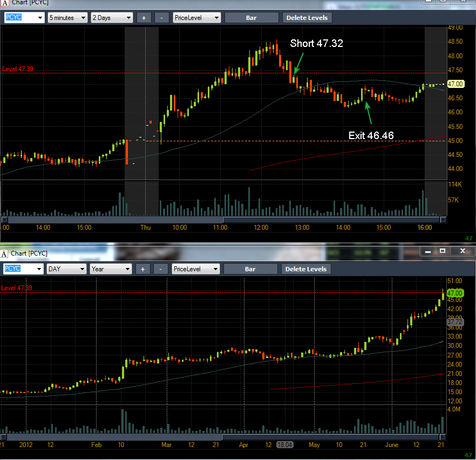Click the 16:00 label on top time axis
The width and height of the screenshot is (476, 460).
[x=424, y=228]
